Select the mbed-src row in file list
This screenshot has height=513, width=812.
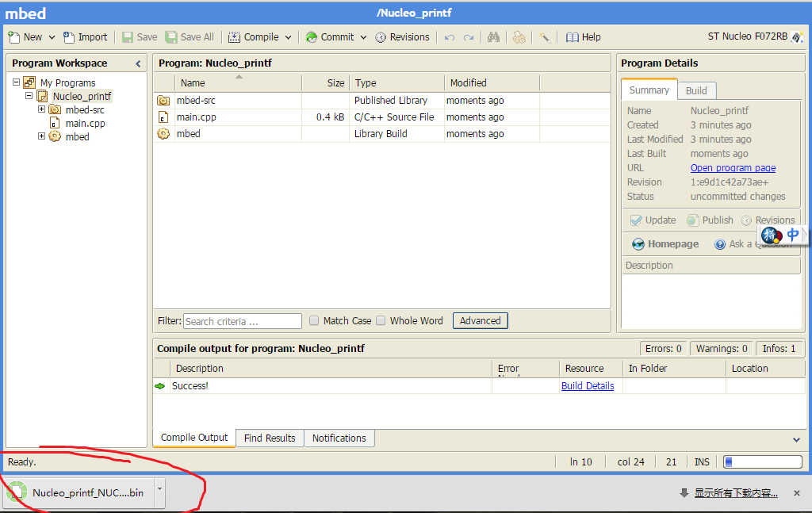coord(382,101)
